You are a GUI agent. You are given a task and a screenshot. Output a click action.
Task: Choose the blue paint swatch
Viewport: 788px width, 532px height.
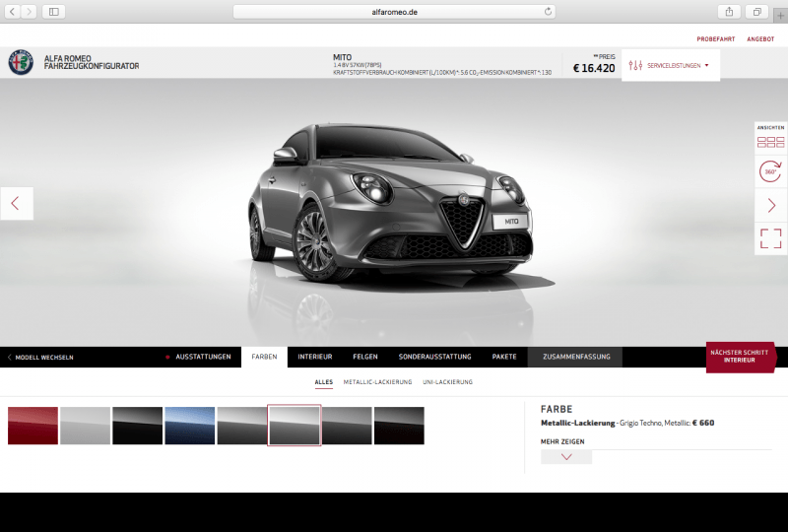click(x=189, y=426)
